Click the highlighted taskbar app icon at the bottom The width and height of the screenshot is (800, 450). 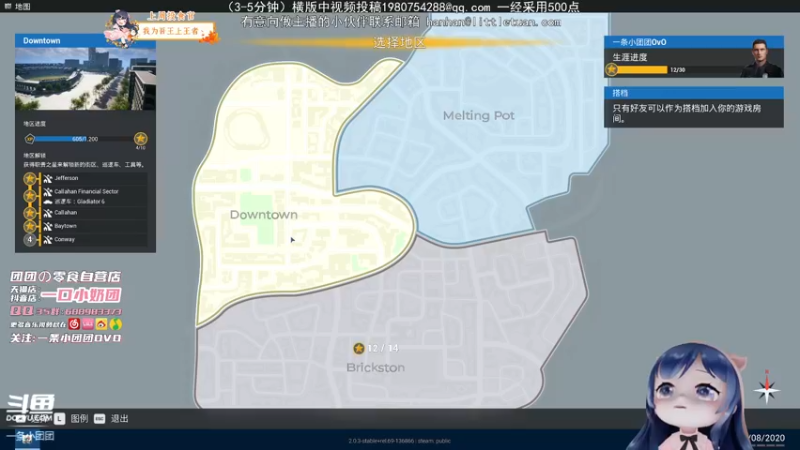[x=27, y=438]
